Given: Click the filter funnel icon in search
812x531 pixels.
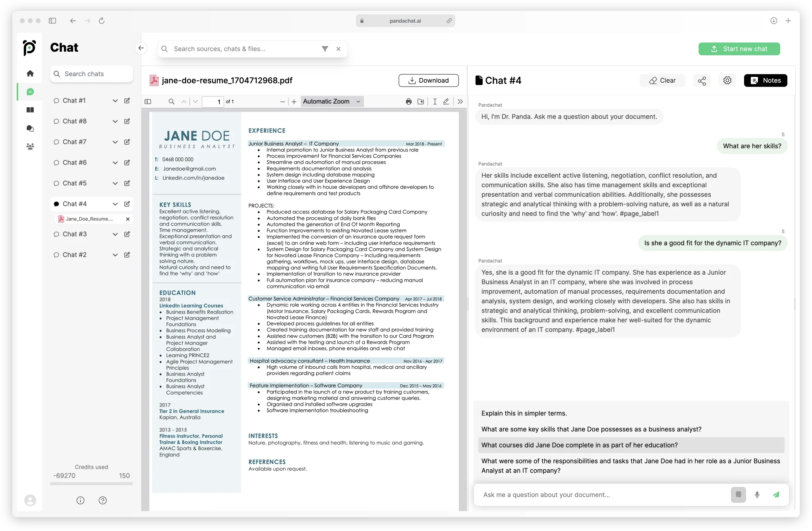Looking at the screenshot, I should click(x=325, y=49).
